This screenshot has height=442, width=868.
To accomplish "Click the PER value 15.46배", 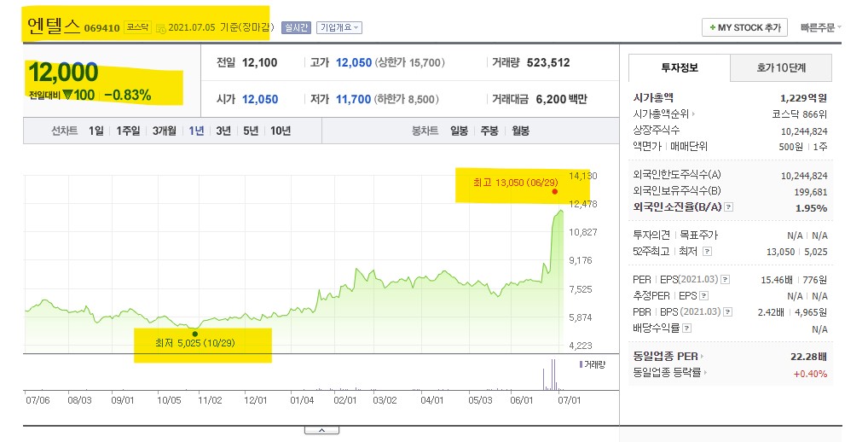I will tap(777, 280).
